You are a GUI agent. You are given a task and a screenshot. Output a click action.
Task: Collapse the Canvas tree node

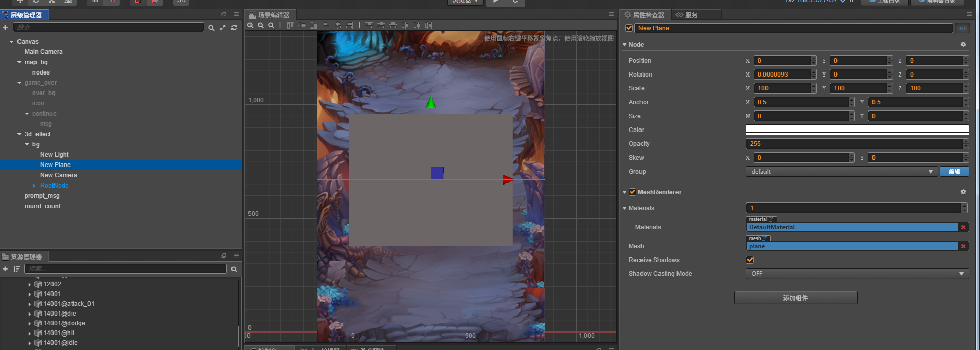tap(11, 42)
